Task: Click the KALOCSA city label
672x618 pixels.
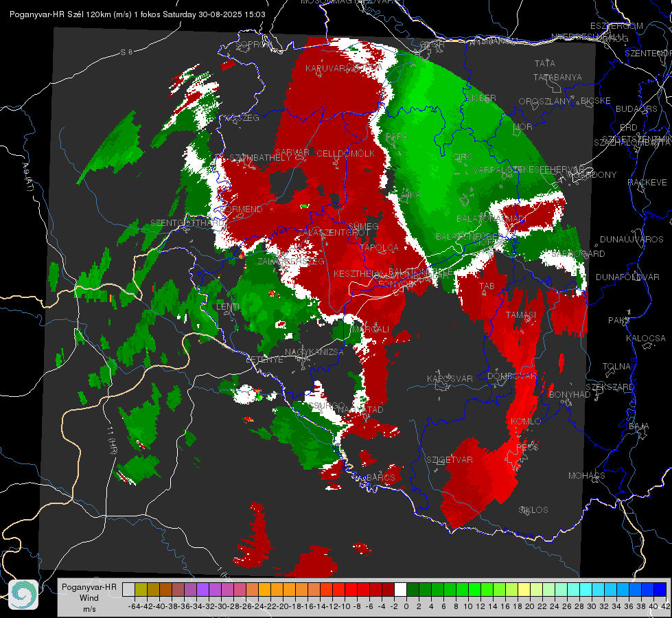Action: tap(645, 338)
